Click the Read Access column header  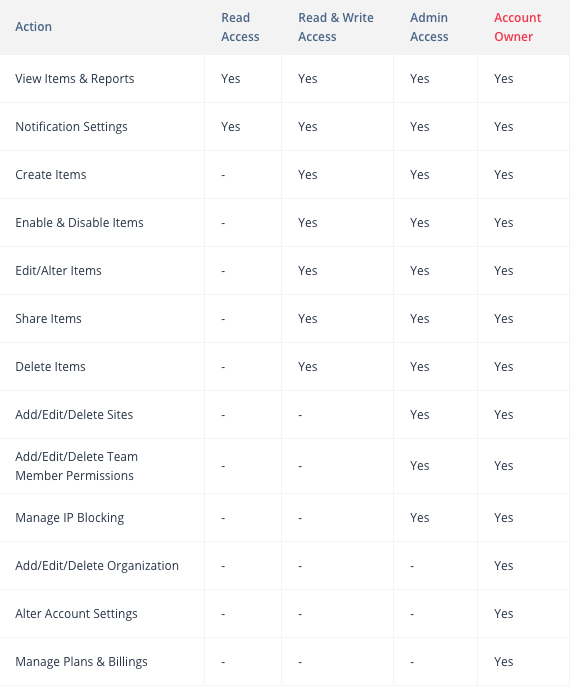240,27
